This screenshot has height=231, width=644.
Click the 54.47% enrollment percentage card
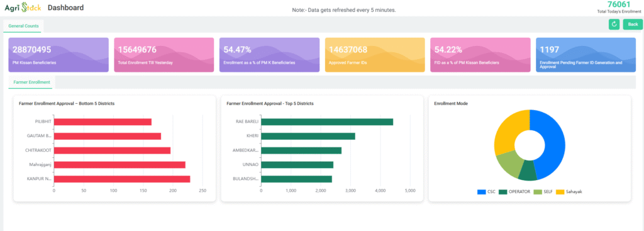[269, 55]
